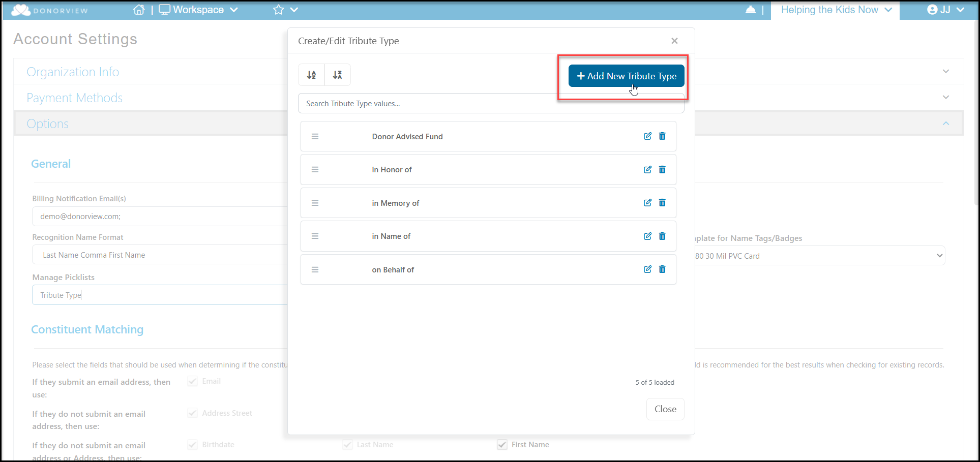The width and height of the screenshot is (980, 462).
Task: Delete the Donor Advised Fund tribute type
Action: pyautogui.click(x=662, y=136)
